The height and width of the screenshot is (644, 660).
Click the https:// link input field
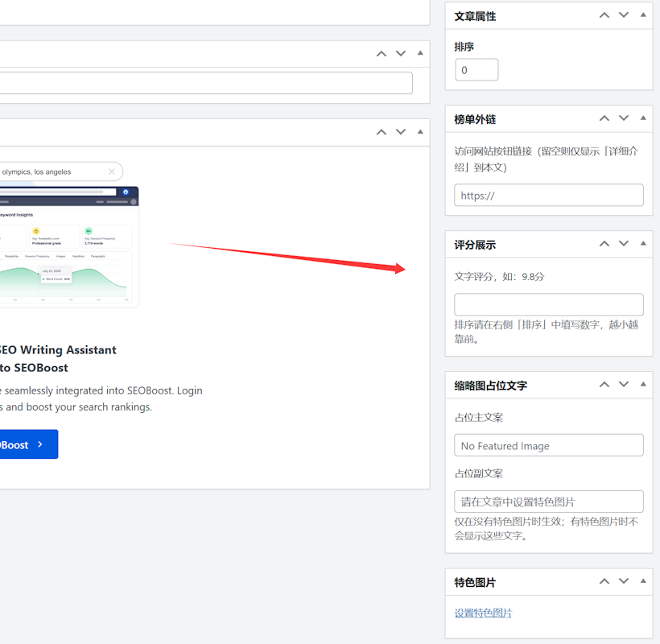pos(548,196)
